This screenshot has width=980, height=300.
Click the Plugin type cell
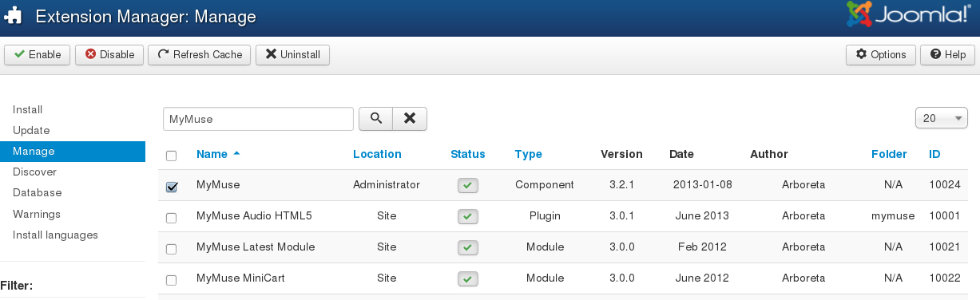tap(545, 215)
